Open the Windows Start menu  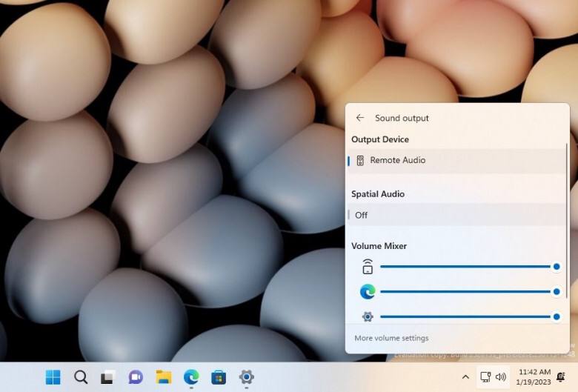click(53, 377)
